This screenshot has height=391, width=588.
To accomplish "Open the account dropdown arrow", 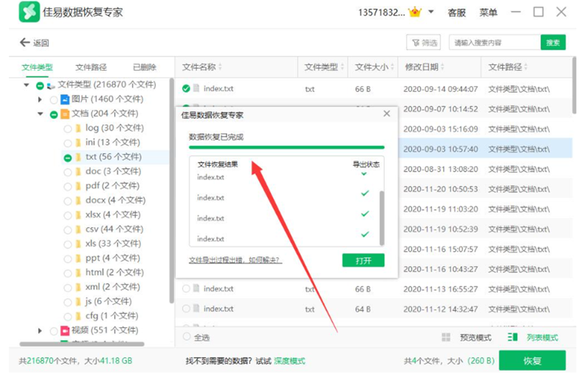I will [x=432, y=12].
